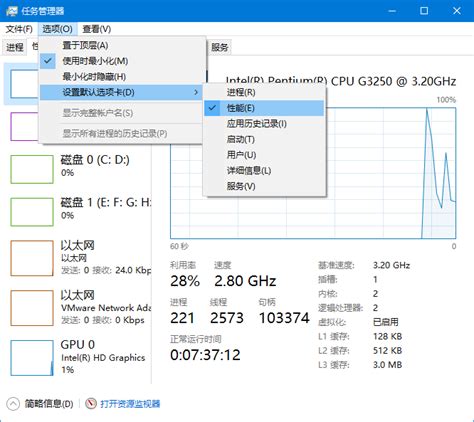474x422 pixels.
Task: Click Task Manager title bar icon
Action: pyautogui.click(x=12, y=11)
